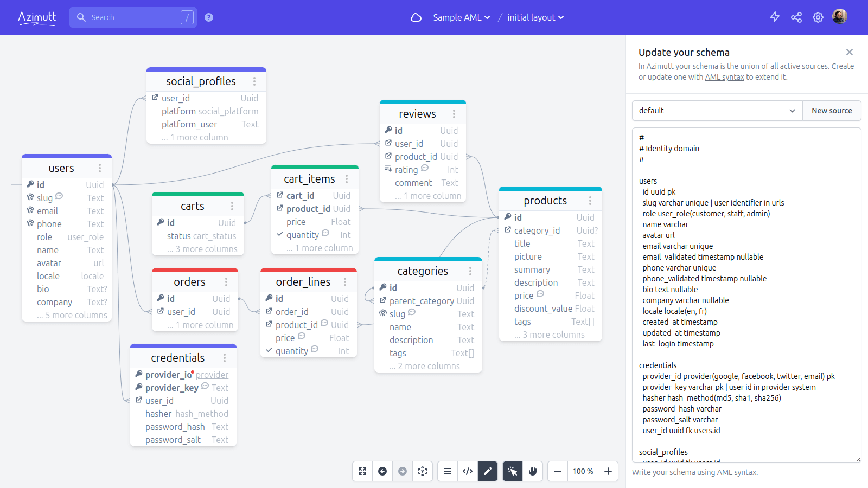
Task: Click the share icon in top bar
Action: click(796, 17)
